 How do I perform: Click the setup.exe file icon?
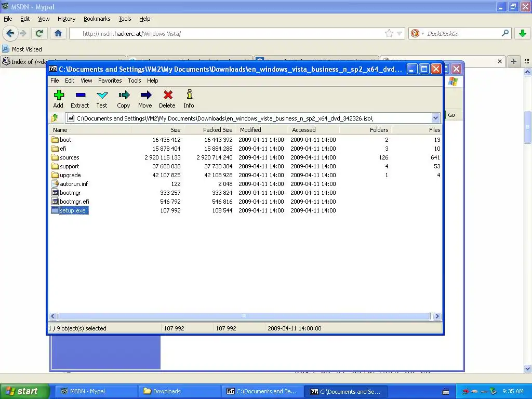[55, 210]
